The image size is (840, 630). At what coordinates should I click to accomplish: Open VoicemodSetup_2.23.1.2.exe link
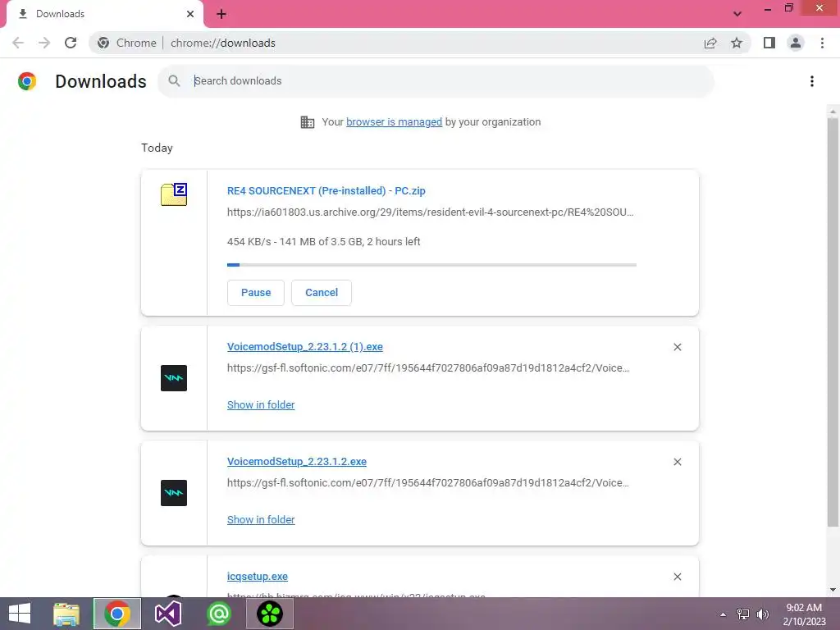point(297,461)
